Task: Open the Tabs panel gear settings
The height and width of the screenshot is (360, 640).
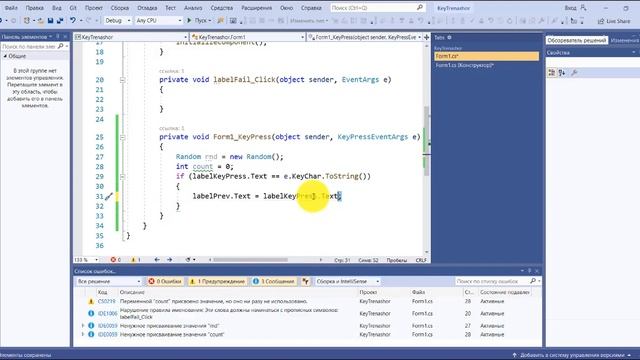Action: [x=449, y=37]
